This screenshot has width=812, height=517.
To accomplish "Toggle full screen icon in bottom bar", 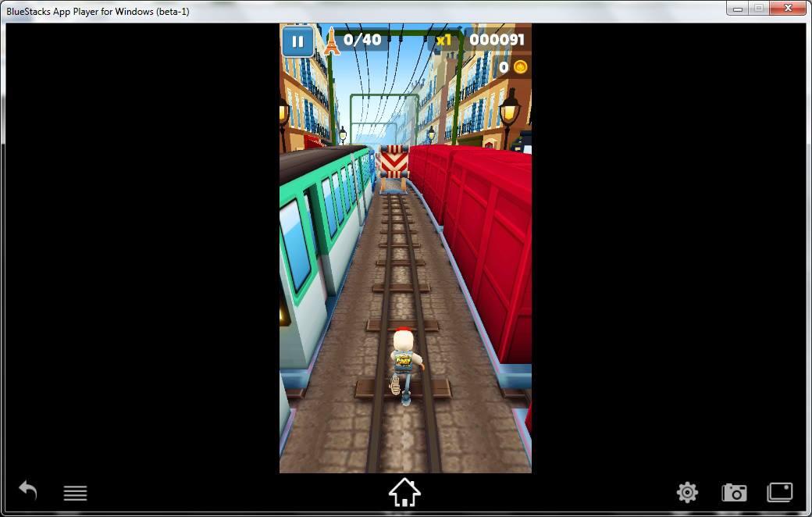I will (x=780, y=491).
